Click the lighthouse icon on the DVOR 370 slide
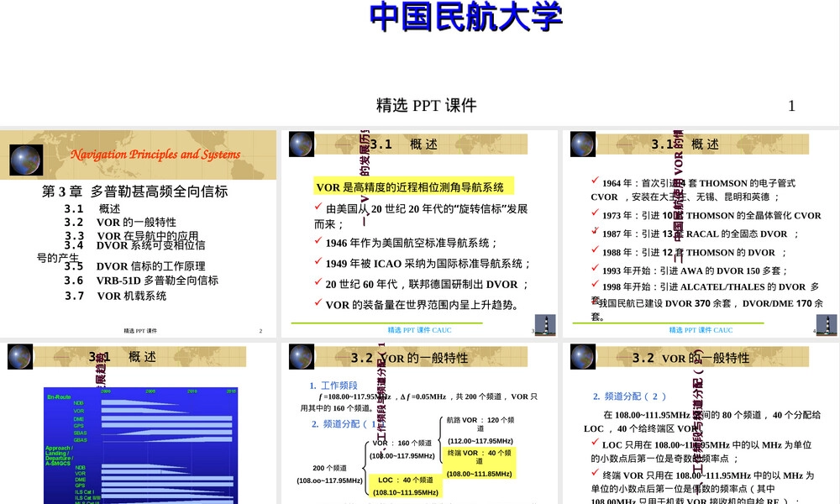Screen dimensions: 840x504 click(827, 324)
